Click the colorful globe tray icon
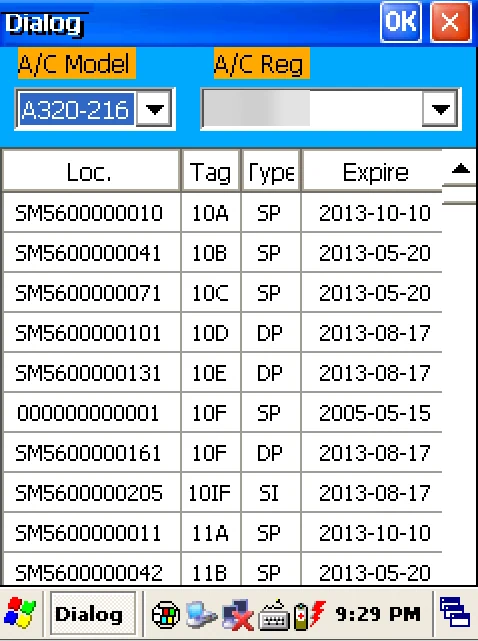 (x=166, y=614)
